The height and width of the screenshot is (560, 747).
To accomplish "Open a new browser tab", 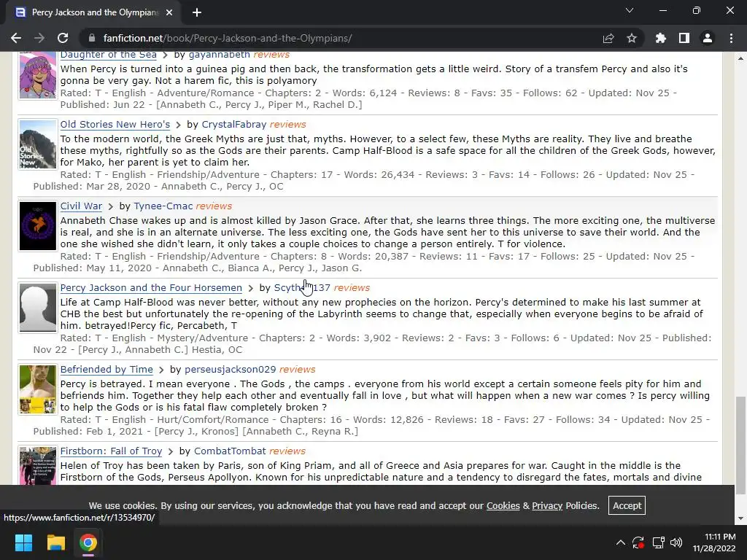I will [x=197, y=12].
